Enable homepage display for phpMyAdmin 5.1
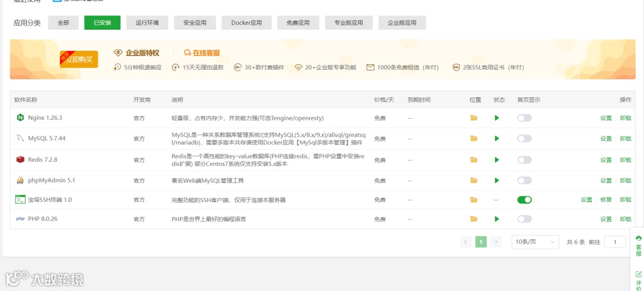Viewport: 644px width, 291px height. coord(525,180)
